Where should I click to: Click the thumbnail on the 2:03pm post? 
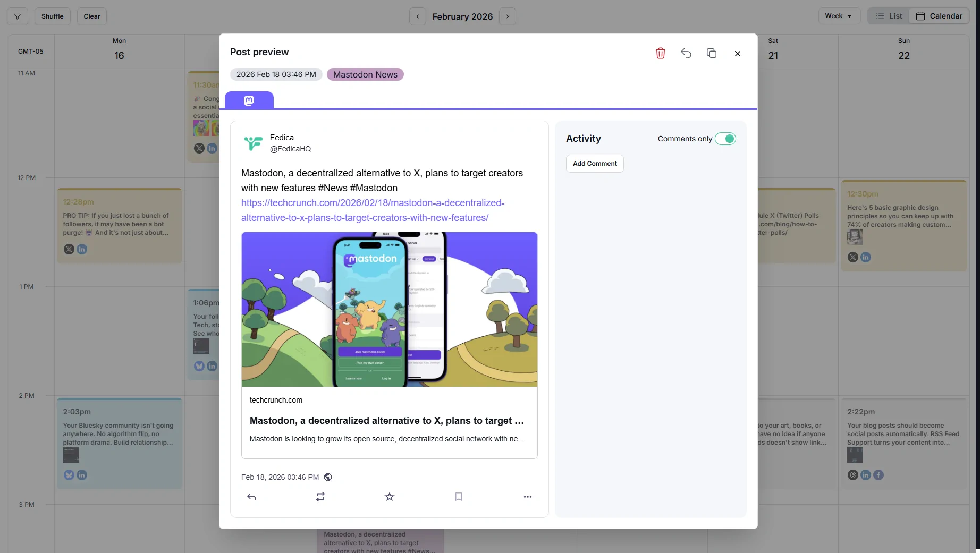coord(71,455)
